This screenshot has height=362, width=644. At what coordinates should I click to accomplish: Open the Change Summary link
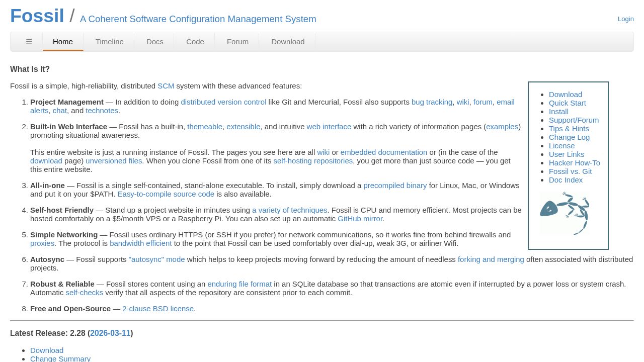point(60,358)
